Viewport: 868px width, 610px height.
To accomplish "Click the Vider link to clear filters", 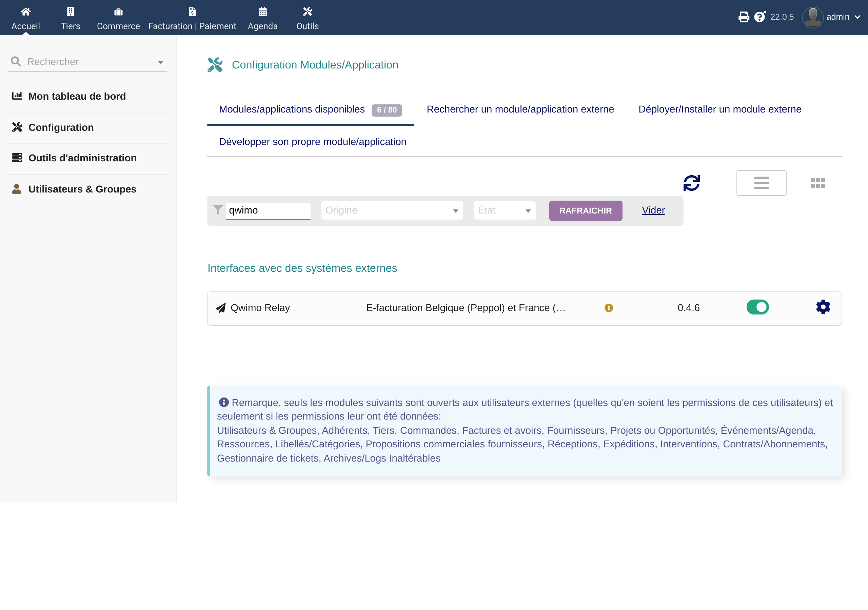I will [653, 210].
